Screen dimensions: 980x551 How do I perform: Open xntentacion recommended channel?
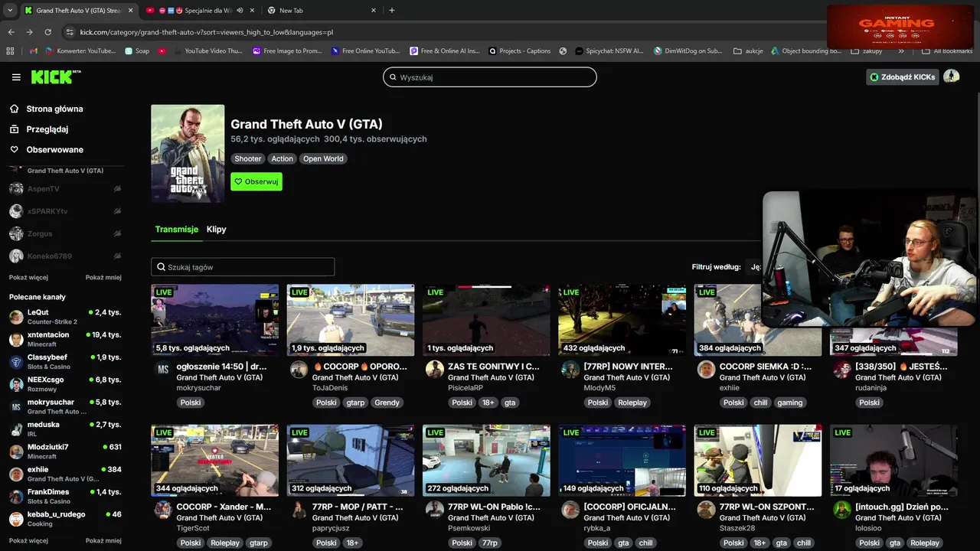(x=65, y=339)
